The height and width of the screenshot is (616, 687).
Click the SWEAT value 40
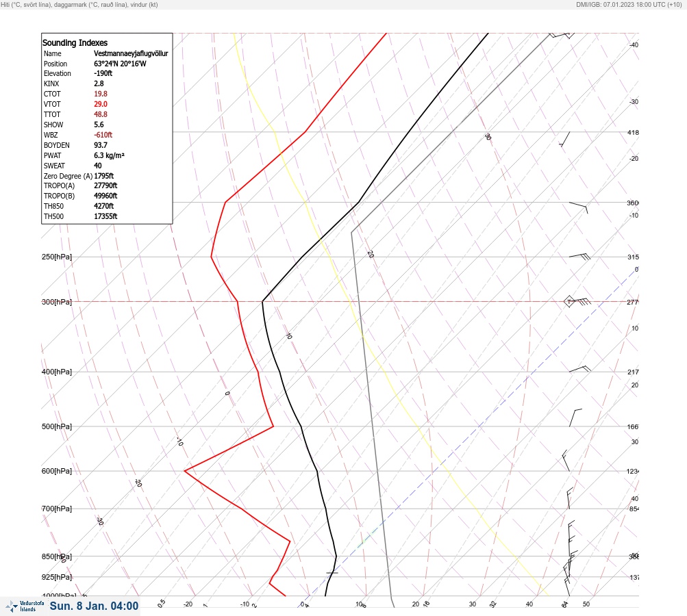98,166
